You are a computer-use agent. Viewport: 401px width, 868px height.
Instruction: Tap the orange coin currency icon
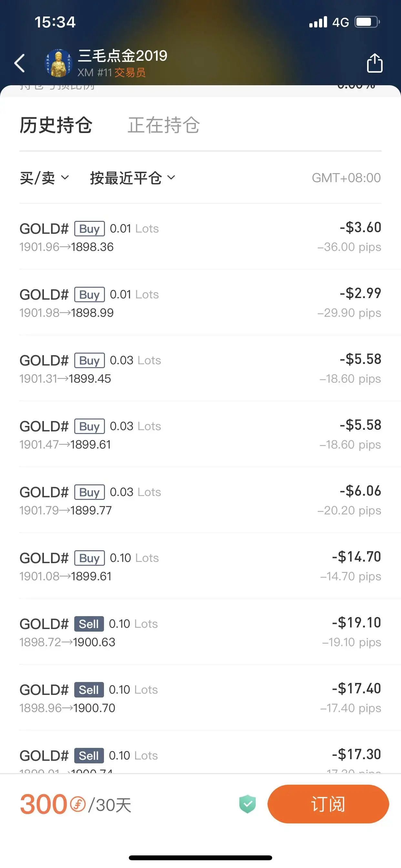78,804
